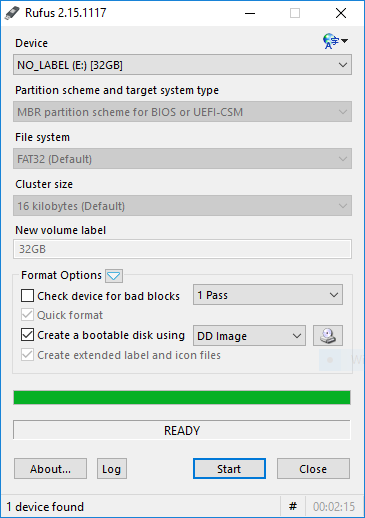Click the green progress bar
Image resolution: width=365 pixels, height=518 pixels.
pyautogui.click(x=182, y=398)
